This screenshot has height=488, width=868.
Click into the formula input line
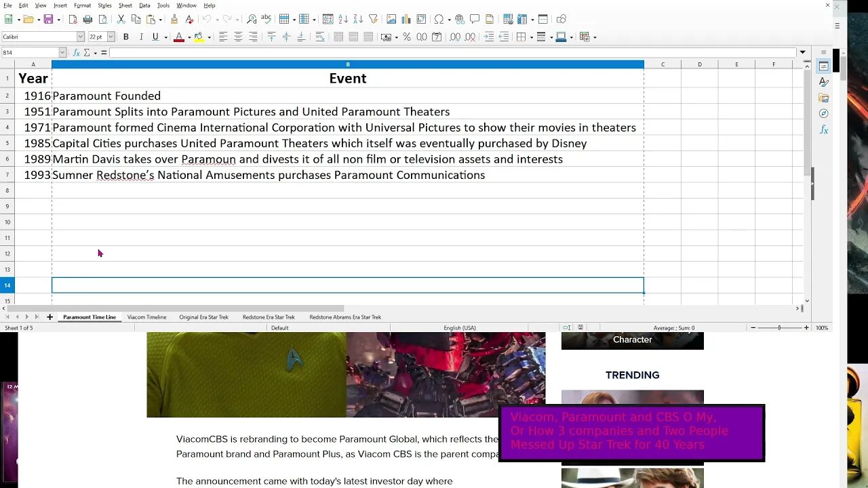[x=452, y=52]
